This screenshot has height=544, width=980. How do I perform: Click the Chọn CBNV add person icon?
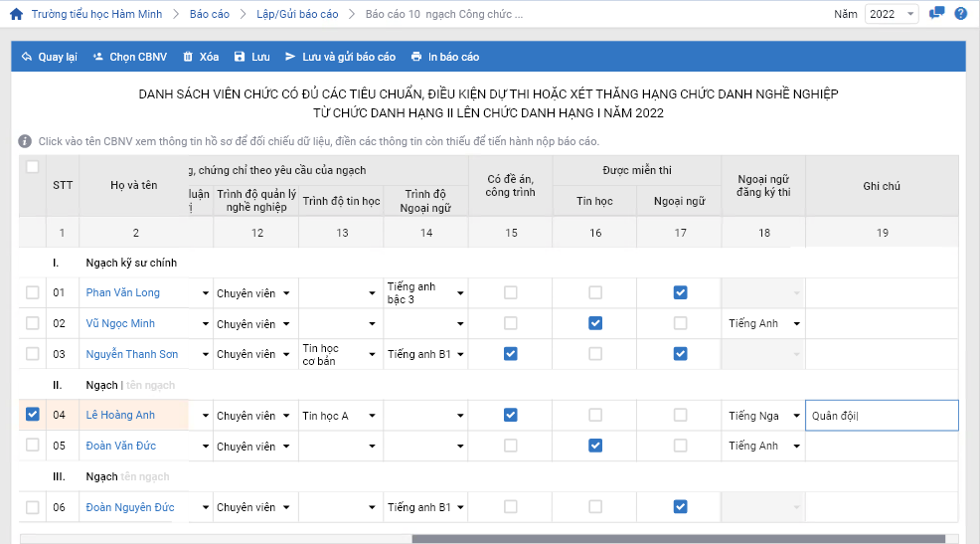click(x=98, y=58)
